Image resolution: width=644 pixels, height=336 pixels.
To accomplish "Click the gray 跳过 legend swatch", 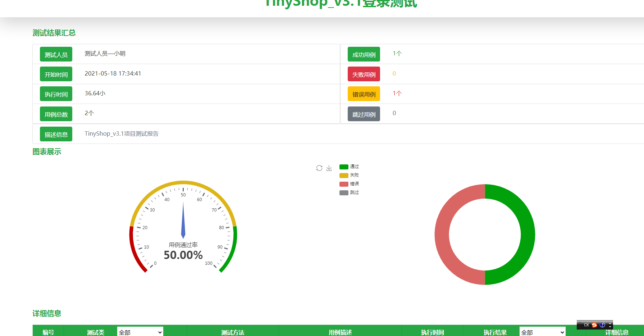I will point(344,192).
